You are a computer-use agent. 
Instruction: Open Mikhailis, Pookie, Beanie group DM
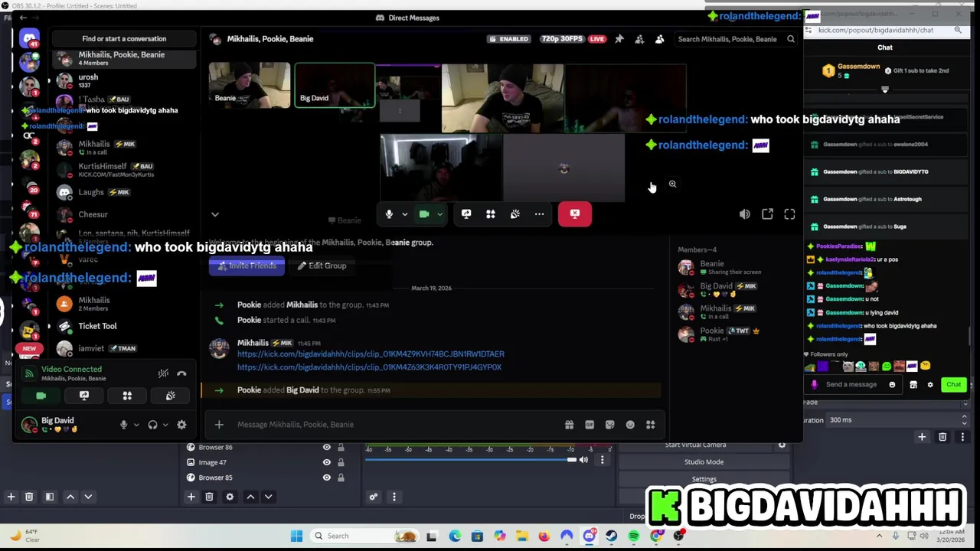124,58
